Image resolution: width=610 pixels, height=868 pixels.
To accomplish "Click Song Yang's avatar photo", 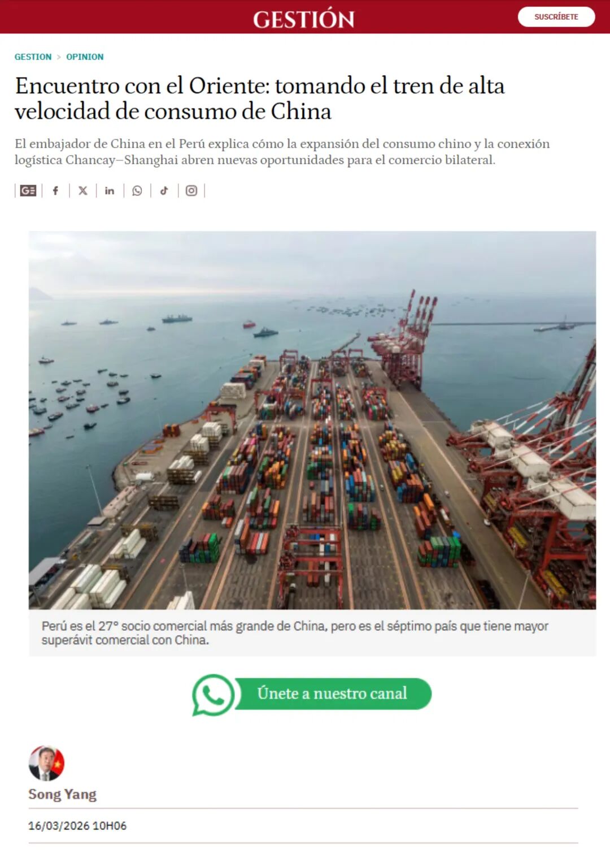I will point(46,763).
